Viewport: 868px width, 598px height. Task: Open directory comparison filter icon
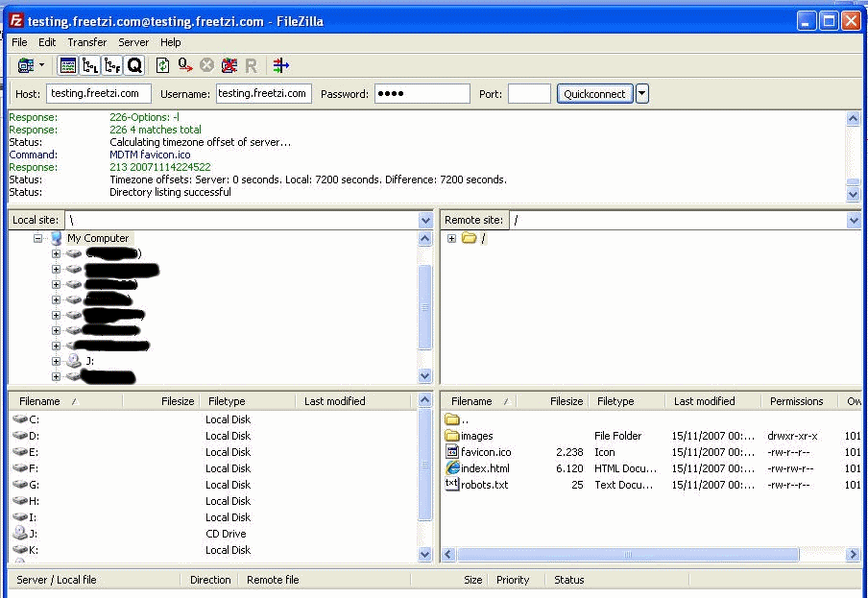281,65
